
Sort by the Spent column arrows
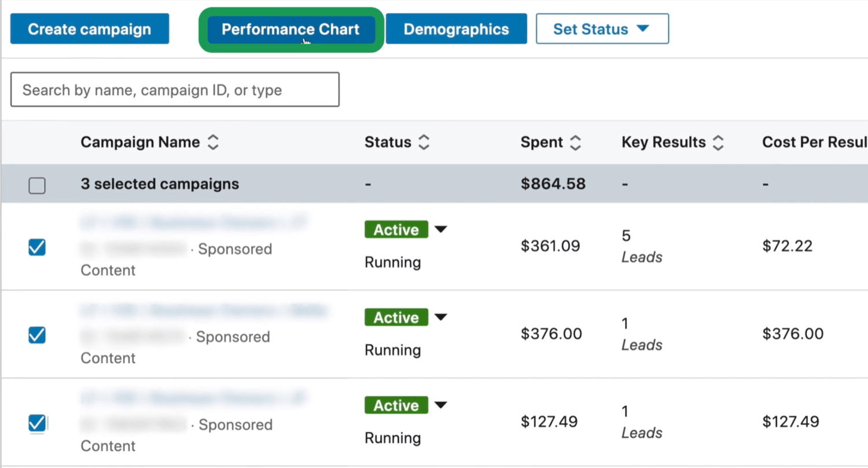(575, 142)
